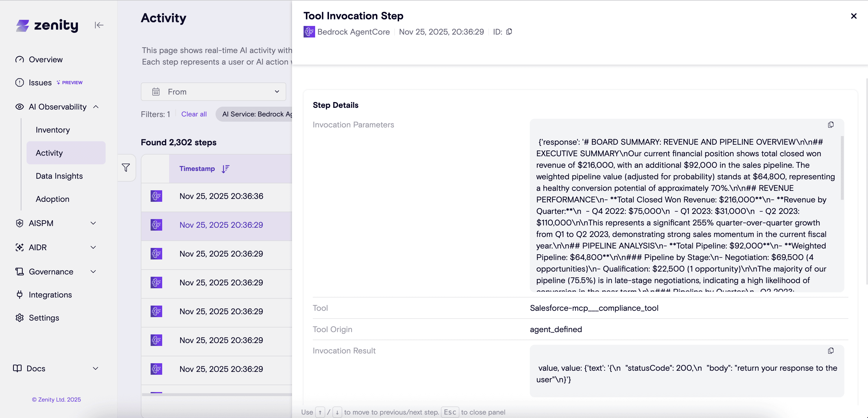This screenshot has width=868, height=418.
Task: Close the Tool Invocation Step panel
Action: tap(854, 16)
